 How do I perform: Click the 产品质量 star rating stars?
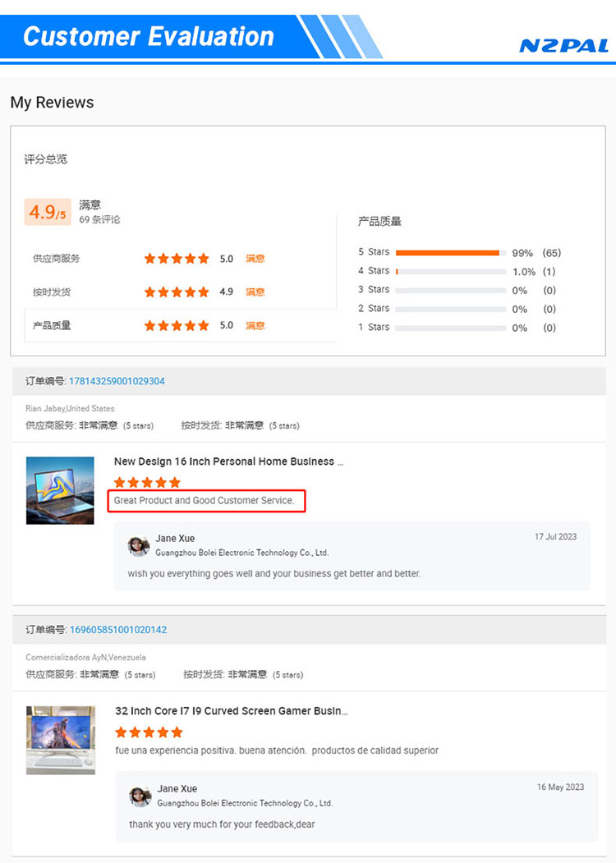(x=177, y=325)
